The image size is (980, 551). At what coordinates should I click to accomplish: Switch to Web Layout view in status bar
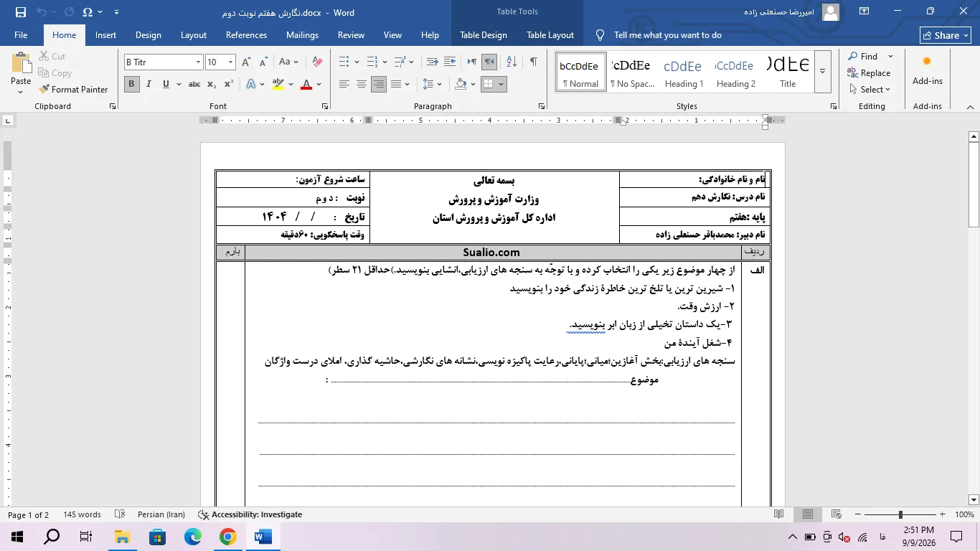836,514
